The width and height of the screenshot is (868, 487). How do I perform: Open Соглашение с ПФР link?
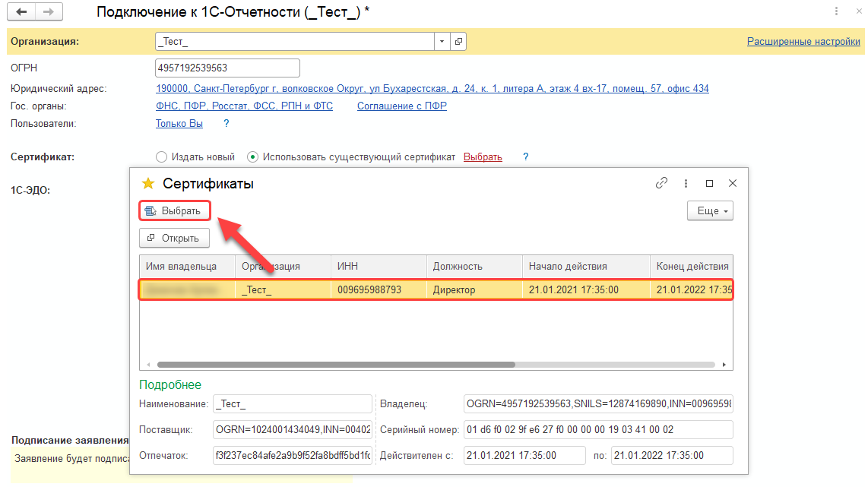click(x=402, y=106)
